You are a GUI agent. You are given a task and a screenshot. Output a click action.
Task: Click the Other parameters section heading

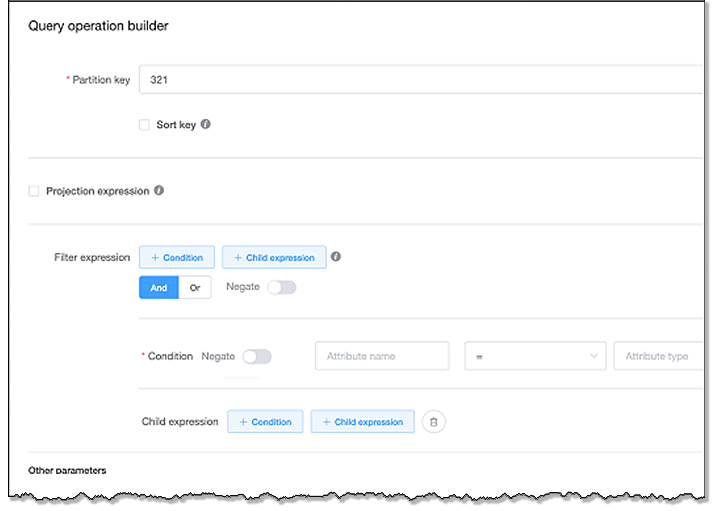[x=67, y=470]
